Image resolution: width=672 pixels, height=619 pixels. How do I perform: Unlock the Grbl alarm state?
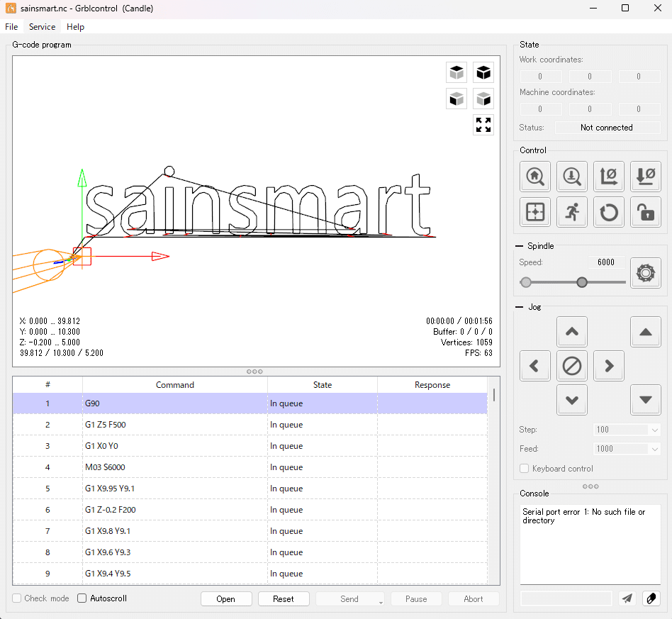click(x=646, y=212)
